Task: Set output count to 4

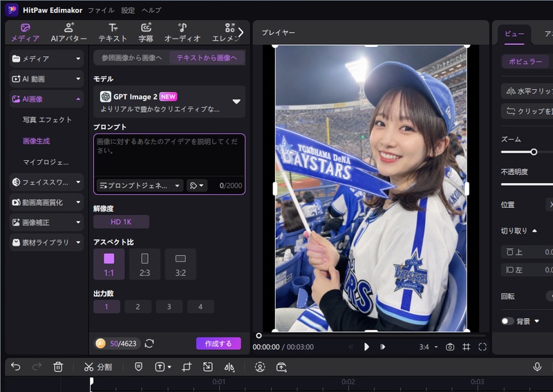Action: [x=200, y=306]
